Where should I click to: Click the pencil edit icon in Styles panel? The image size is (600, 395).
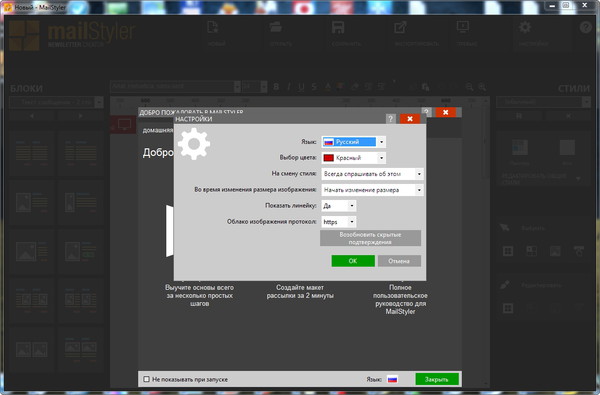pos(505,285)
